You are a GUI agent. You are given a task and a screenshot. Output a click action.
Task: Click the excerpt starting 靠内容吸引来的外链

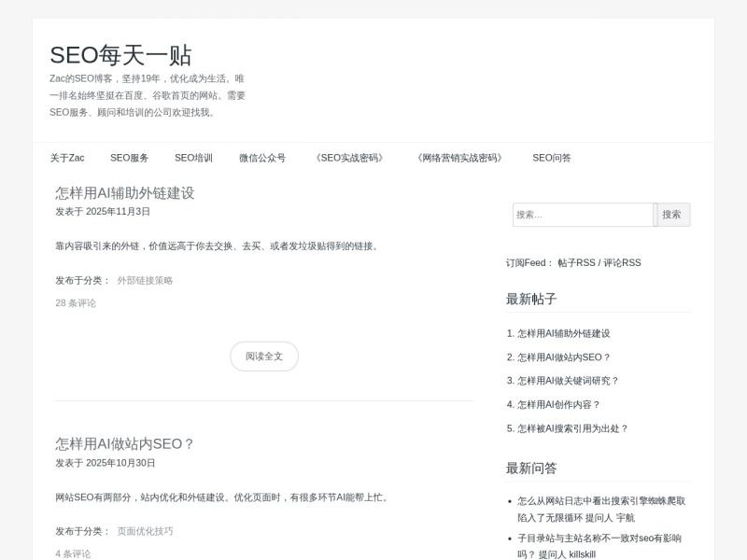click(218, 246)
